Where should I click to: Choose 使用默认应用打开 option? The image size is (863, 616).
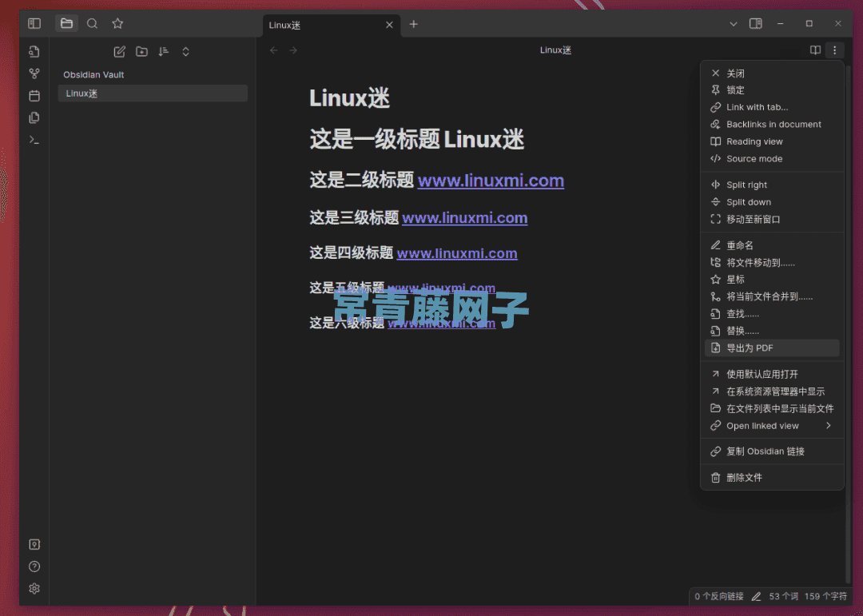pos(772,375)
